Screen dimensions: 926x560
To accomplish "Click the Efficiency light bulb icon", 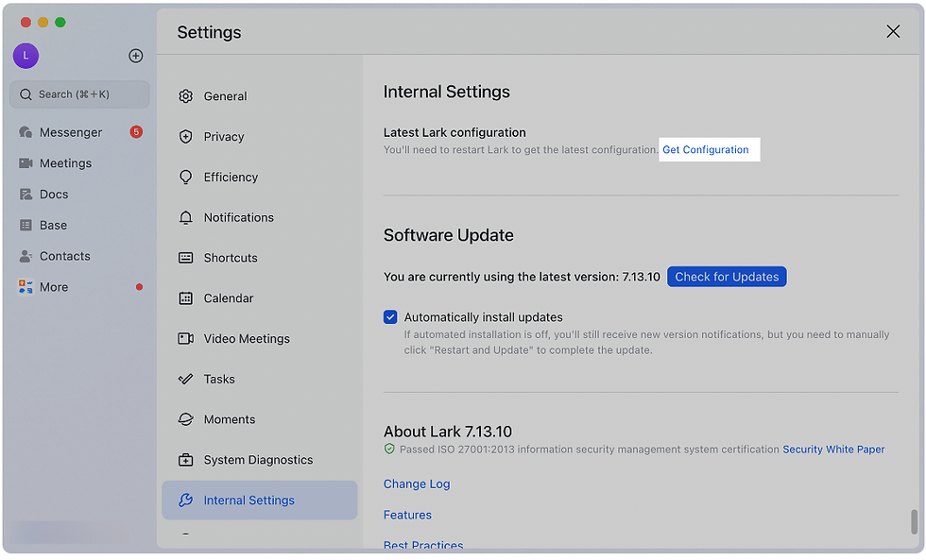I will [185, 177].
